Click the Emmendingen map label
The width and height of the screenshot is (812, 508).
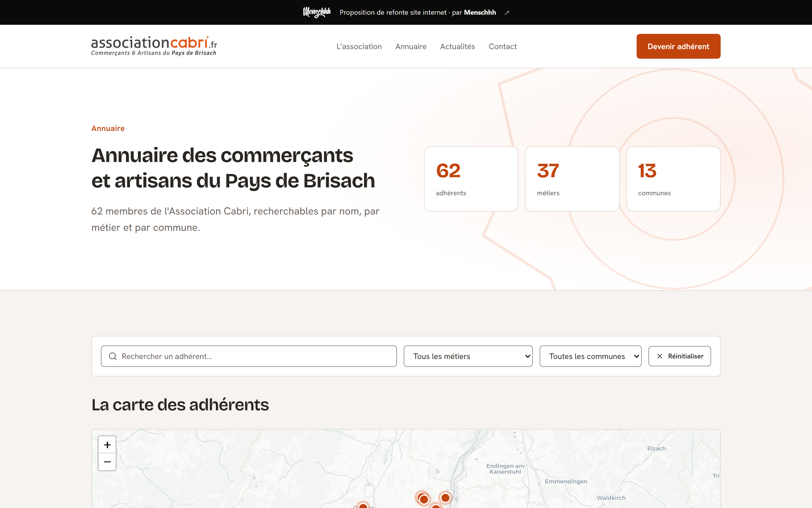[566, 481]
